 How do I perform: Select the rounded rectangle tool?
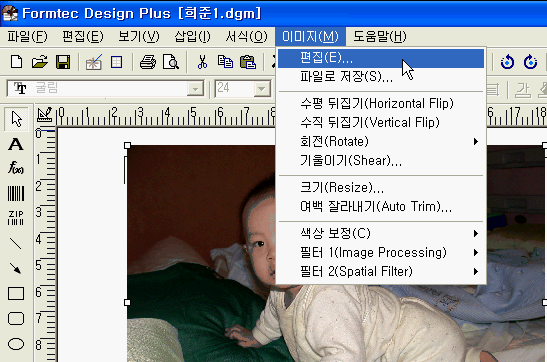tap(16, 318)
